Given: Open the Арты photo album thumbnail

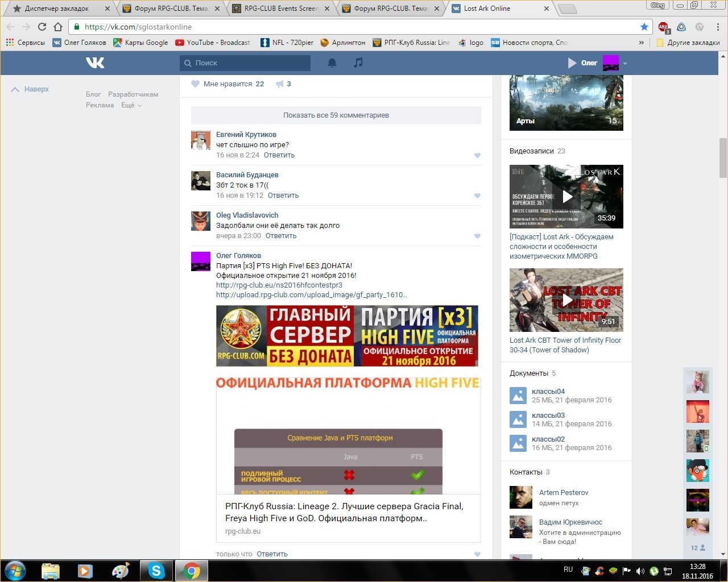Looking at the screenshot, I should [x=566, y=103].
